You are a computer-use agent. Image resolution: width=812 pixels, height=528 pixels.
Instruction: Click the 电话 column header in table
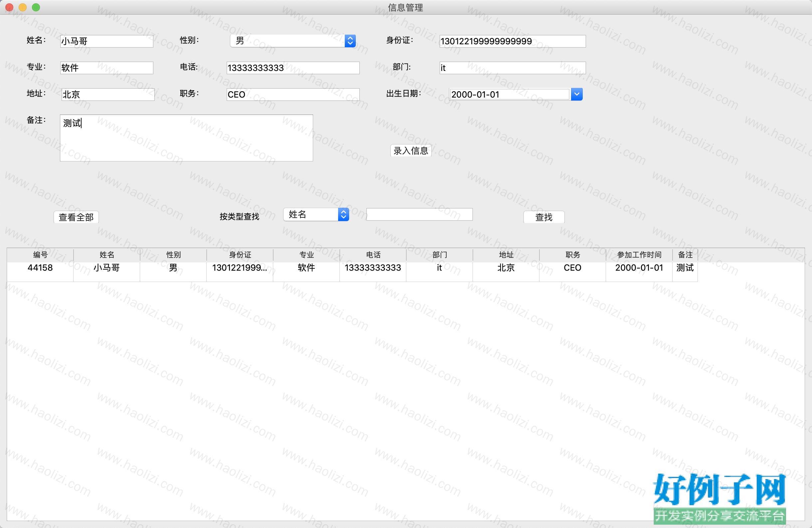[x=373, y=255]
